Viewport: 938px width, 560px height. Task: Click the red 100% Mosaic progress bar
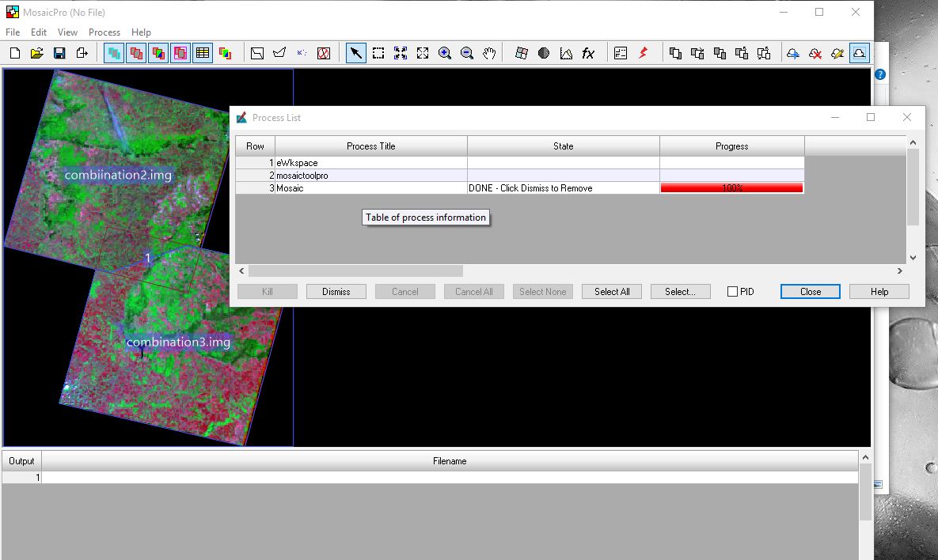731,188
